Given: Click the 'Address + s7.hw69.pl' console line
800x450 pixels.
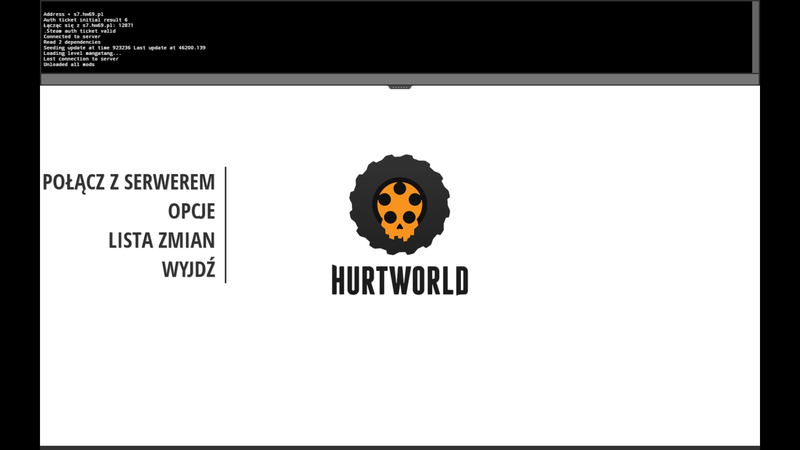Looking at the screenshot, I should point(73,14).
